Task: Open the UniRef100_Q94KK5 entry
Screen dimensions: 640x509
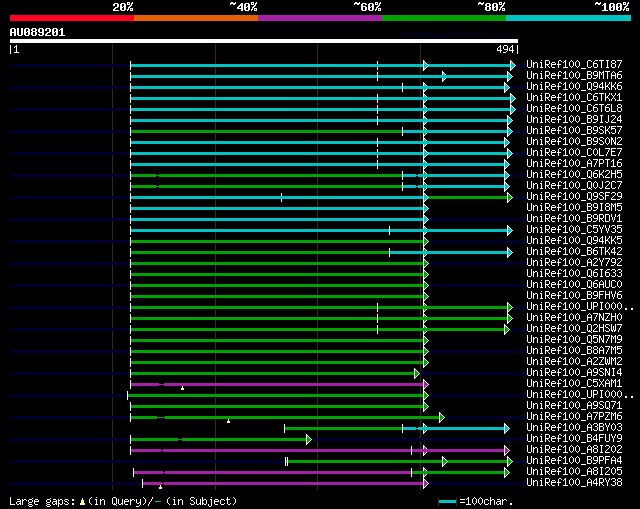Action: pos(574,241)
